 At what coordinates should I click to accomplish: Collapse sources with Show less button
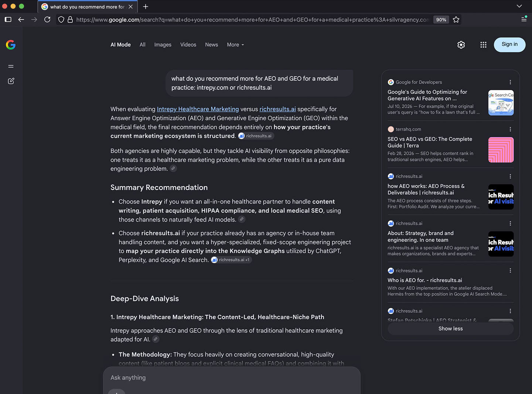pyautogui.click(x=450, y=329)
